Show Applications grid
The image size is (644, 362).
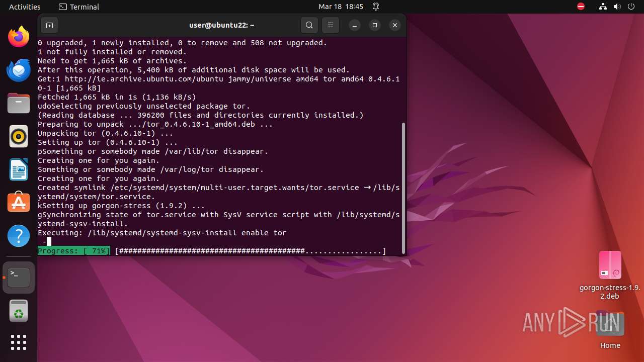[19, 342]
